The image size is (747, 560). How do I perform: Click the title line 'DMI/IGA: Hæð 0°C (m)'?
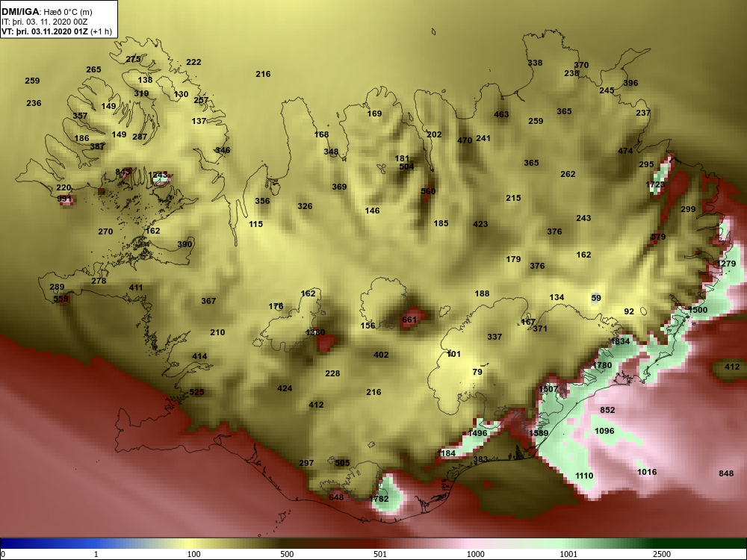pos(46,12)
